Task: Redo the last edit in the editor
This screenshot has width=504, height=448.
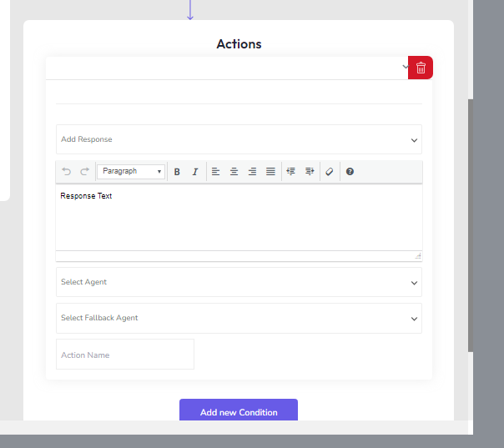Action: click(x=85, y=171)
